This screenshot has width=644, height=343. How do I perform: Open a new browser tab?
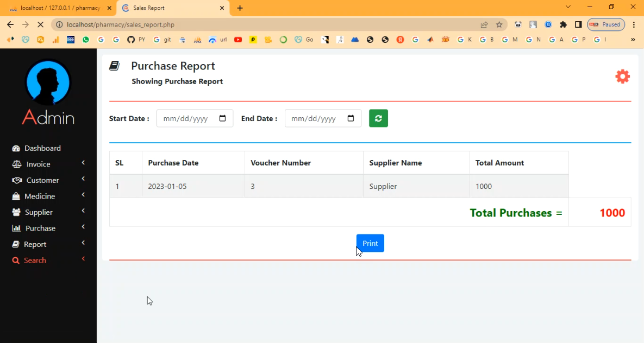coord(240,8)
